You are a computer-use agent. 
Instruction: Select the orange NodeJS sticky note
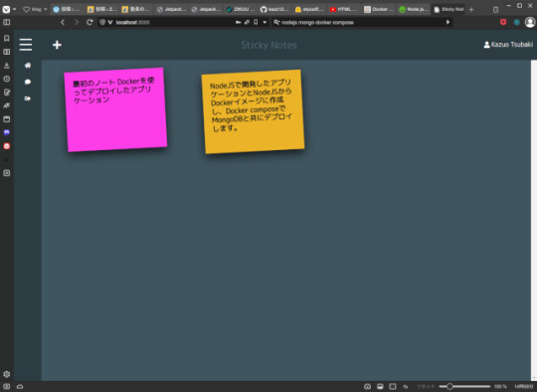point(253,111)
